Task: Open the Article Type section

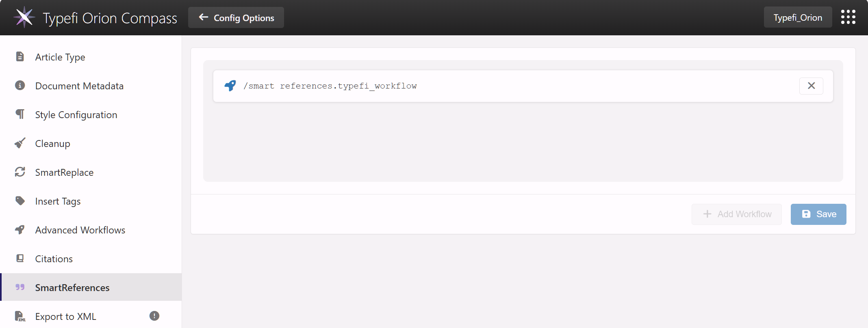Action: 91,57
